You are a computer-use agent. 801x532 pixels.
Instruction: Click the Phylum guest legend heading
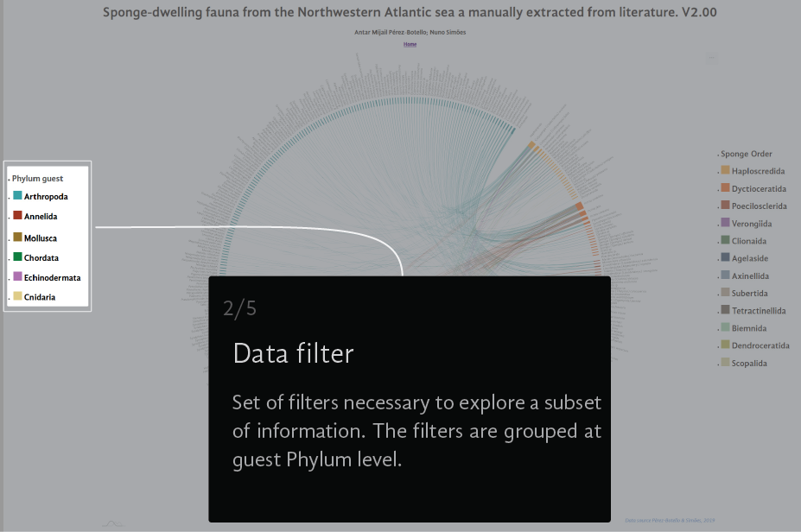coord(37,178)
